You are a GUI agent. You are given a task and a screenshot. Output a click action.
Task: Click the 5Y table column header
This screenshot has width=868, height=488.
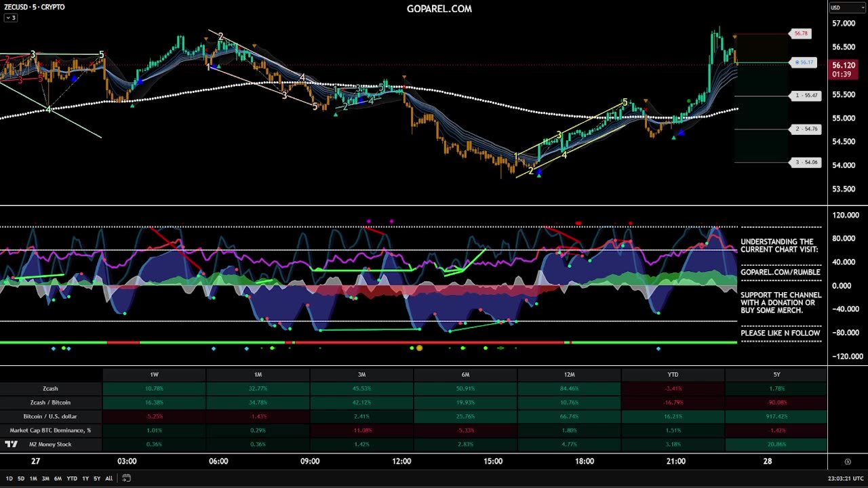776,375
